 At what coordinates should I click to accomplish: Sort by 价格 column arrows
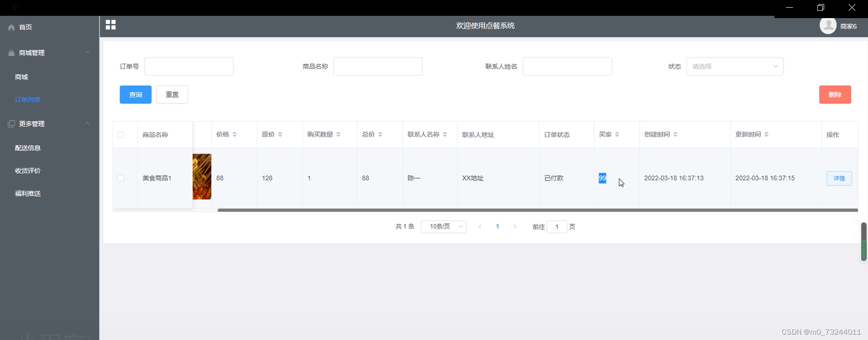[235, 135]
